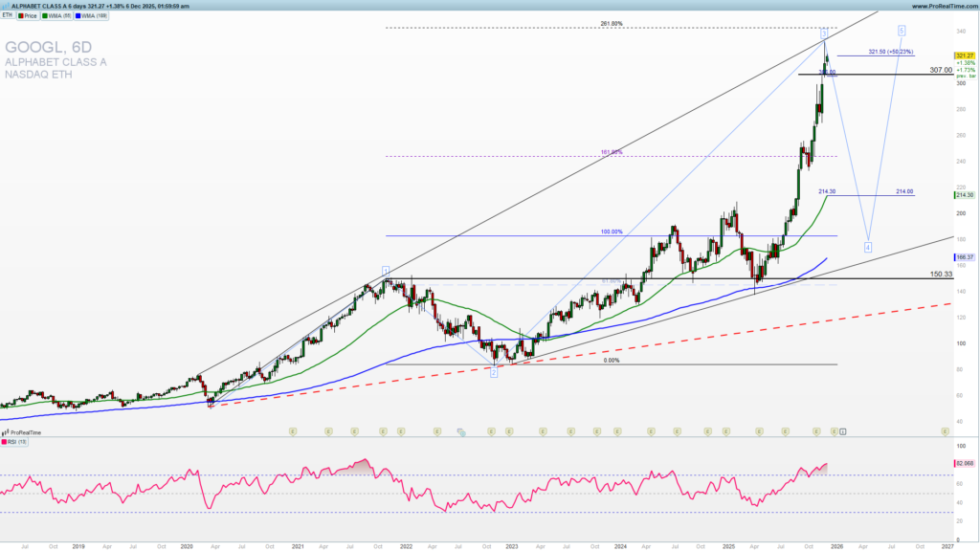Click the Elliott wave 4 label
Screen dimensions: 980x551
[x=867, y=247]
